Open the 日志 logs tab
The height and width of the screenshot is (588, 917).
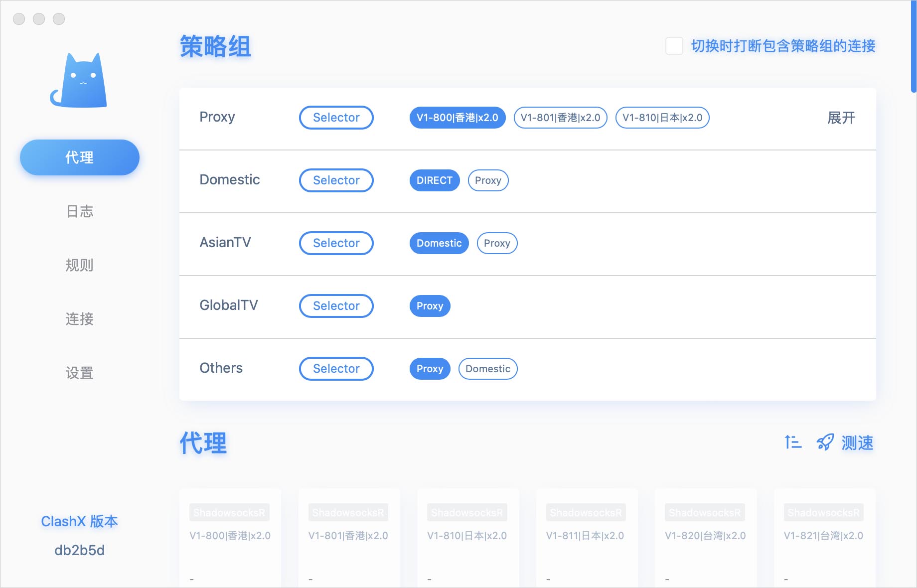click(x=80, y=211)
